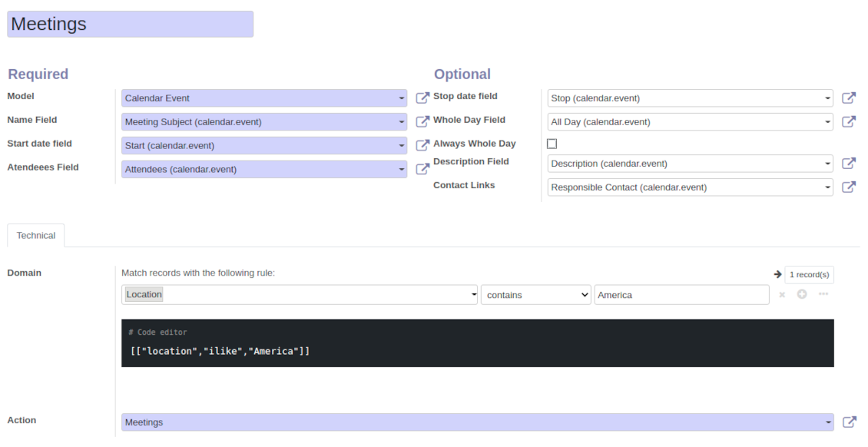
Task: Expand the Location field selector dropdown
Action: pyautogui.click(x=300, y=295)
